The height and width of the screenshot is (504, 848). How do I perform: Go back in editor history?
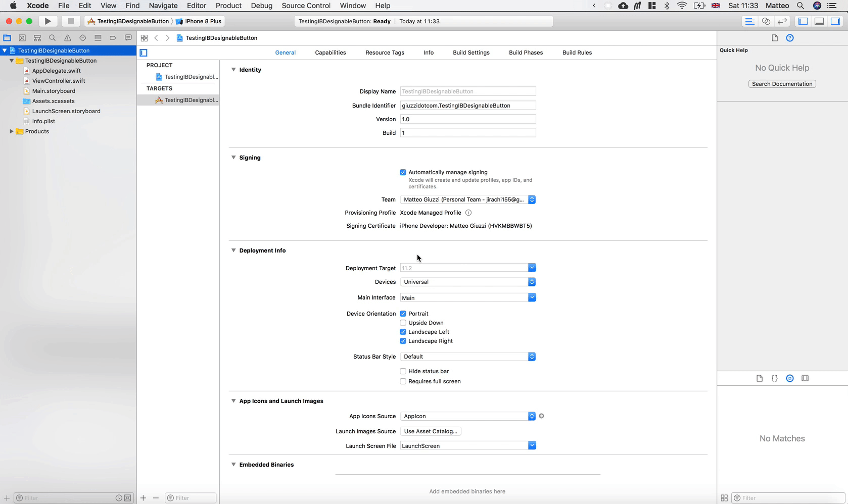coord(156,38)
